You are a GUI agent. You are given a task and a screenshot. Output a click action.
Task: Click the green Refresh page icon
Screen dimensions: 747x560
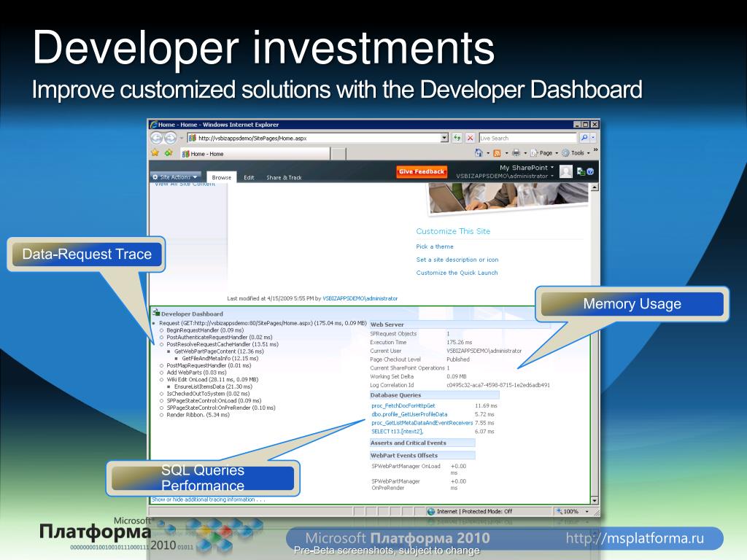coord(457,138)
